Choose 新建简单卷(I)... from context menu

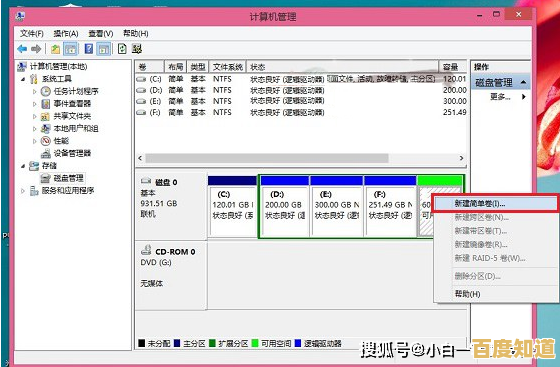[495, 203]
